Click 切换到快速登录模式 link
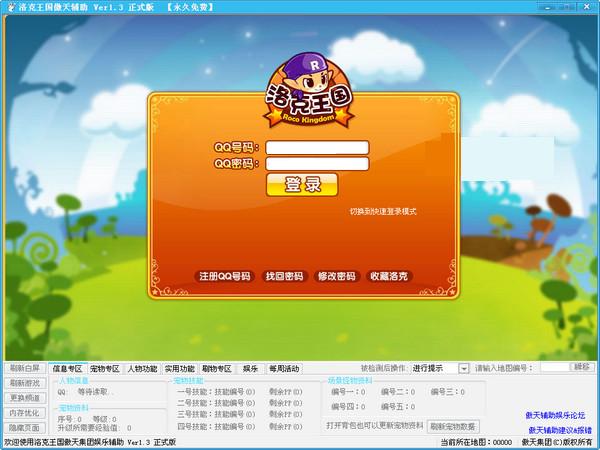 383,211
